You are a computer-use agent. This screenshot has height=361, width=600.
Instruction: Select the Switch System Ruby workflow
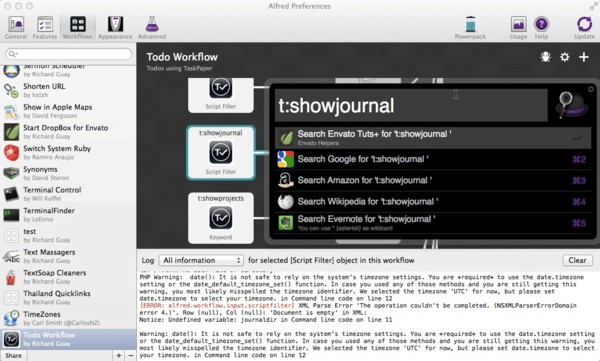[x=68, y=152]
